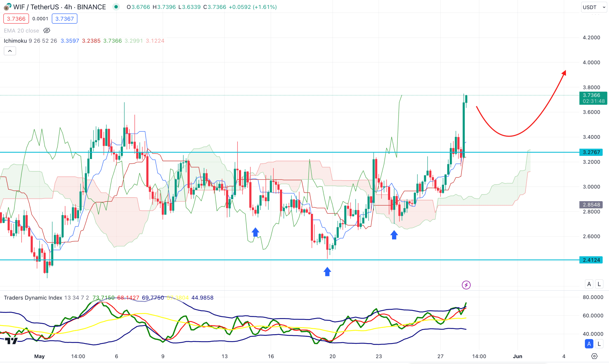Click the gray 2.8548 price axis label
This screenshot has width=609, height=364.
591,205
